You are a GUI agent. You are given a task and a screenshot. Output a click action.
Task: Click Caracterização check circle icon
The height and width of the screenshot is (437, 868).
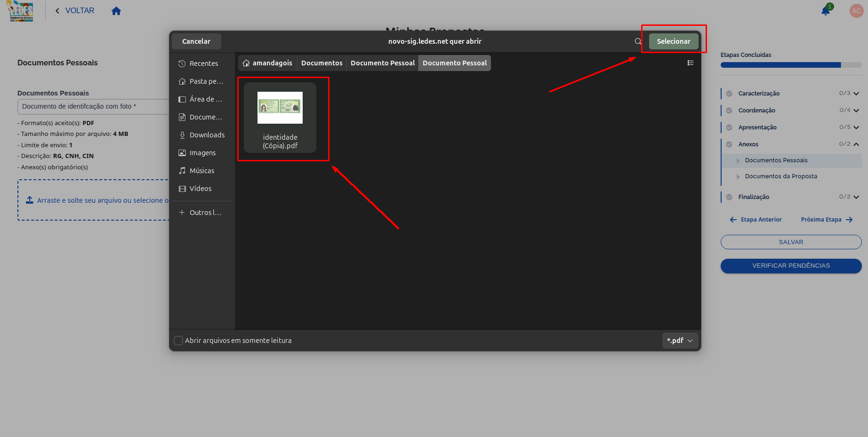pyautogui.click(x=729, y=94)
